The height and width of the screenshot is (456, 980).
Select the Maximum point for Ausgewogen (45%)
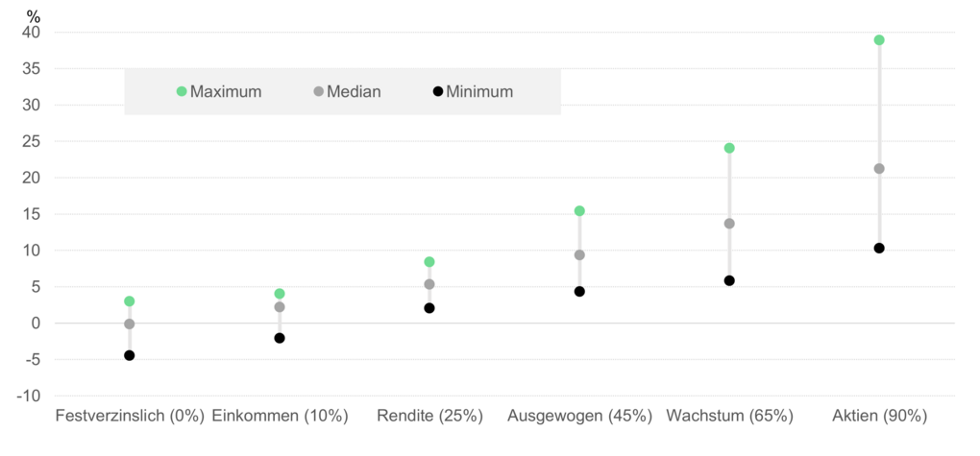tap(579, 211)
